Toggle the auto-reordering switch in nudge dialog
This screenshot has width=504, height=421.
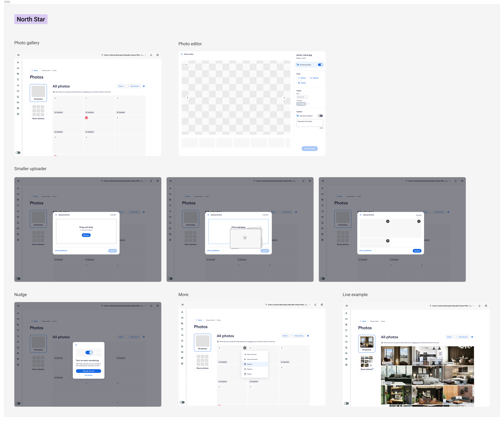click(x=89, y=353)
